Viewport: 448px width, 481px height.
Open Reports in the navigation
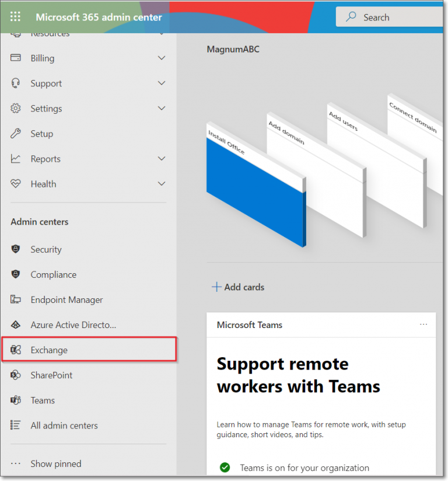(x=45, y=159)
